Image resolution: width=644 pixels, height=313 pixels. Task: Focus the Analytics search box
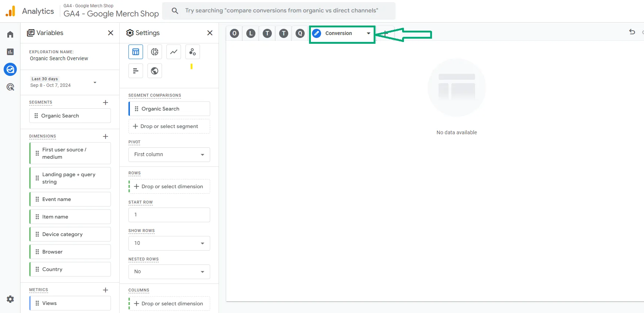click(279, 11)
